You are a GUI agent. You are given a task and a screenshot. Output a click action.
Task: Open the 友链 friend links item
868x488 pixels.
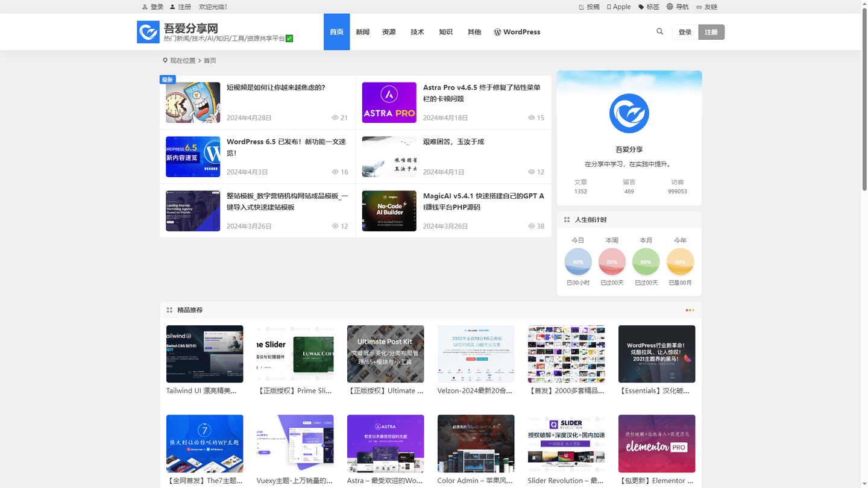pyautogui.click(x=706, y=7)
